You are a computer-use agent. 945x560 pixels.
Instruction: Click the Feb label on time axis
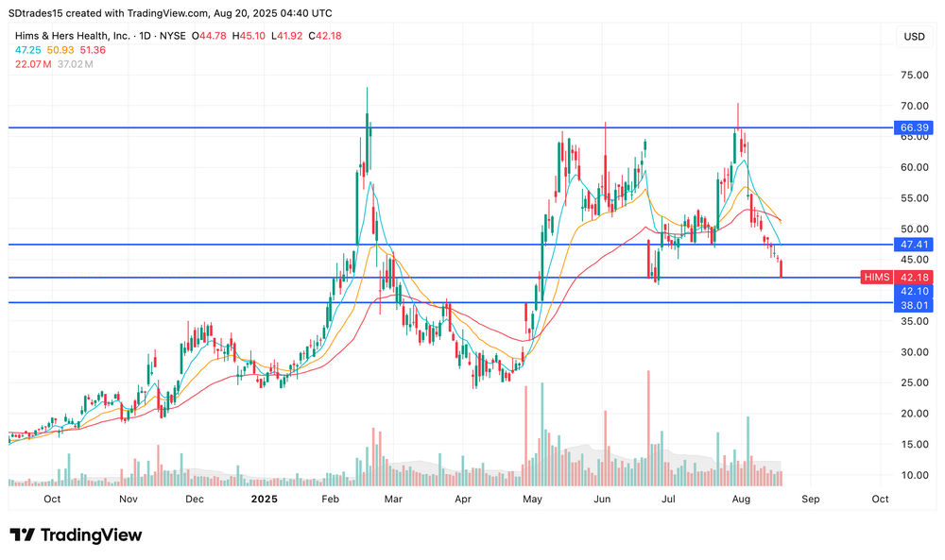pos(330,499)
